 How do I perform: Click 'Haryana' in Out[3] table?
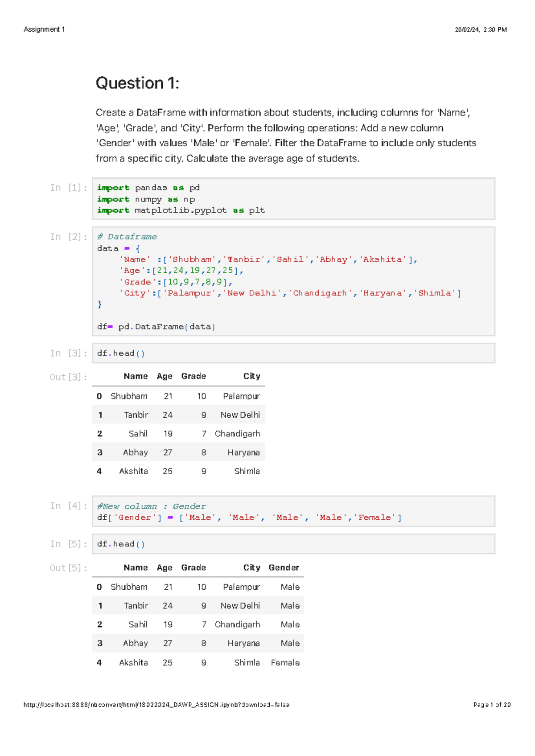point(243,452)
